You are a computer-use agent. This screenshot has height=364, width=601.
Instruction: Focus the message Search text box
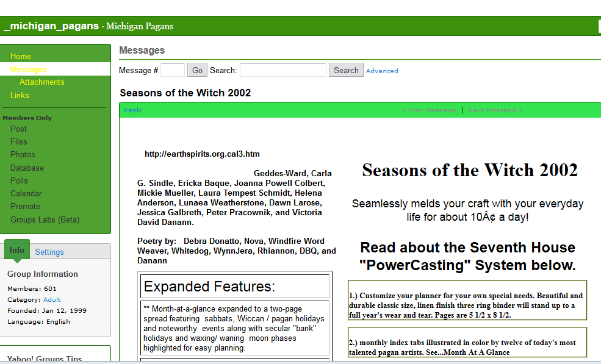(283, 70)
